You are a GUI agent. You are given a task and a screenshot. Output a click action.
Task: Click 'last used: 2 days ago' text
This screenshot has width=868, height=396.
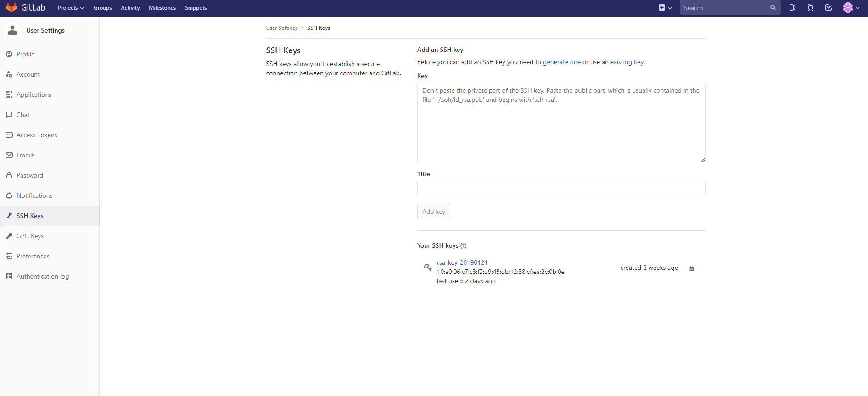pos(466,281)
